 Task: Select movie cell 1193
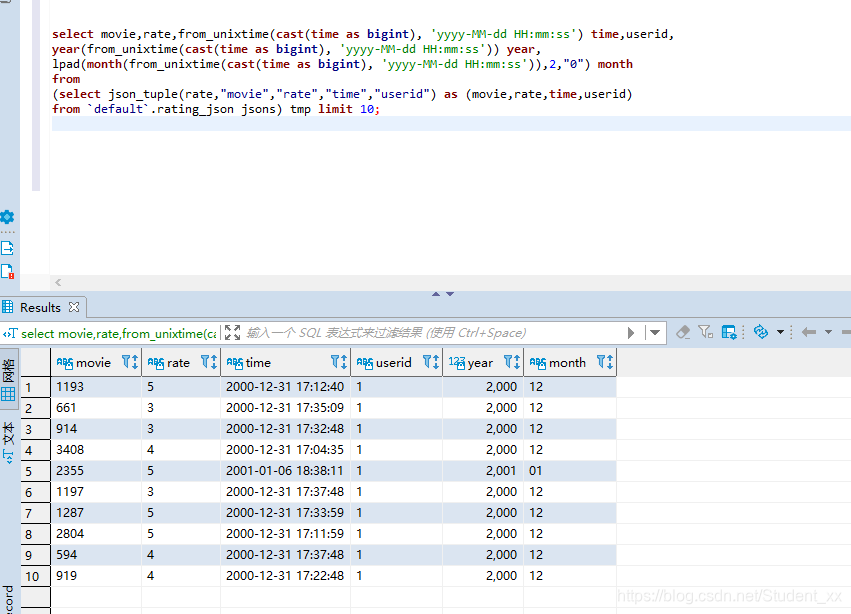click(x=96, y=387)
